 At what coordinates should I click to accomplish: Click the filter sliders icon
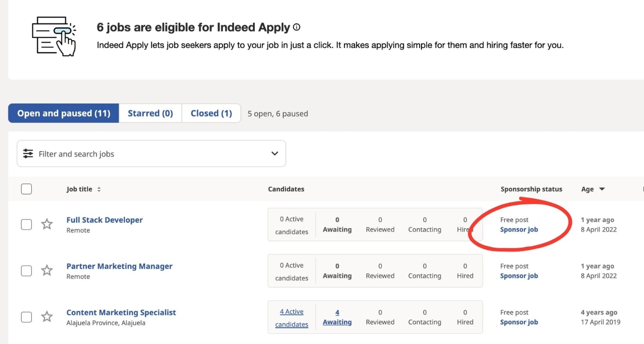(28, 154)
